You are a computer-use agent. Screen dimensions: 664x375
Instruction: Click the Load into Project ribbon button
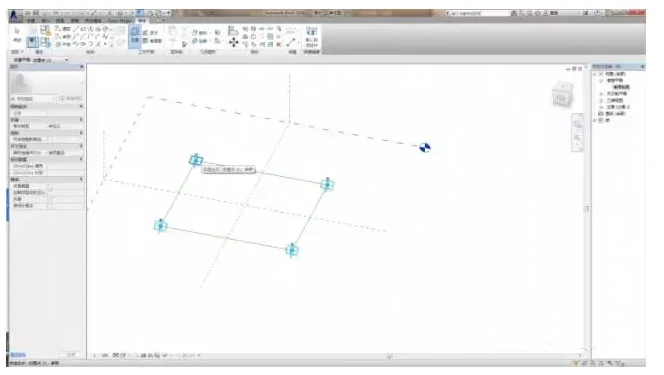point(312,36)
